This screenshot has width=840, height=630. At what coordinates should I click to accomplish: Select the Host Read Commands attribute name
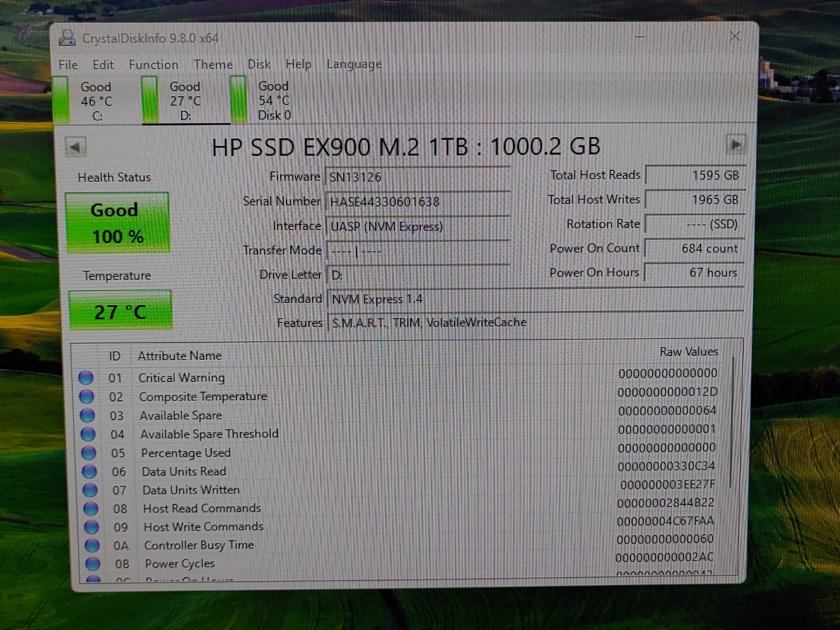(x=202, y=508)
